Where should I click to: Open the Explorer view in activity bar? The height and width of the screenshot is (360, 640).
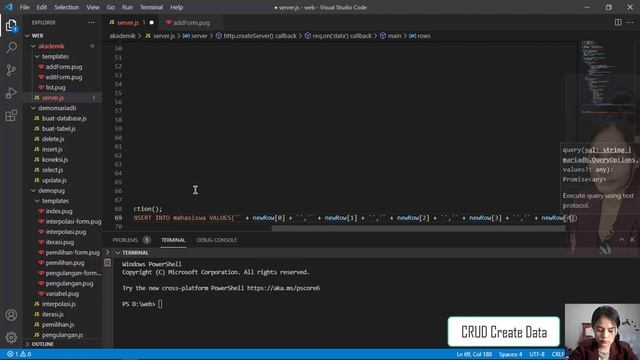pos(11,26)
